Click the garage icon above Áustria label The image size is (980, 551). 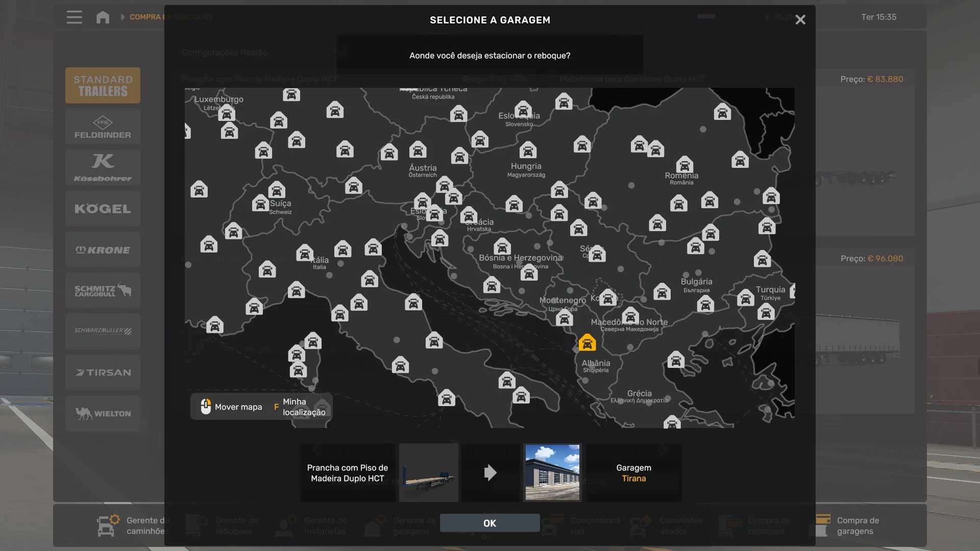[x=418, y=150]
